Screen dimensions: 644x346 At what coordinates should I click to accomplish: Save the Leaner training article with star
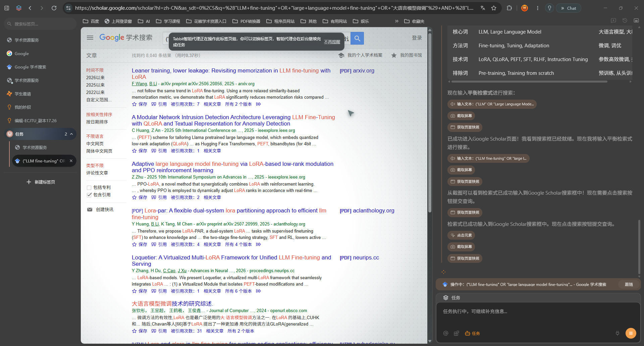[x=139, y=104]
